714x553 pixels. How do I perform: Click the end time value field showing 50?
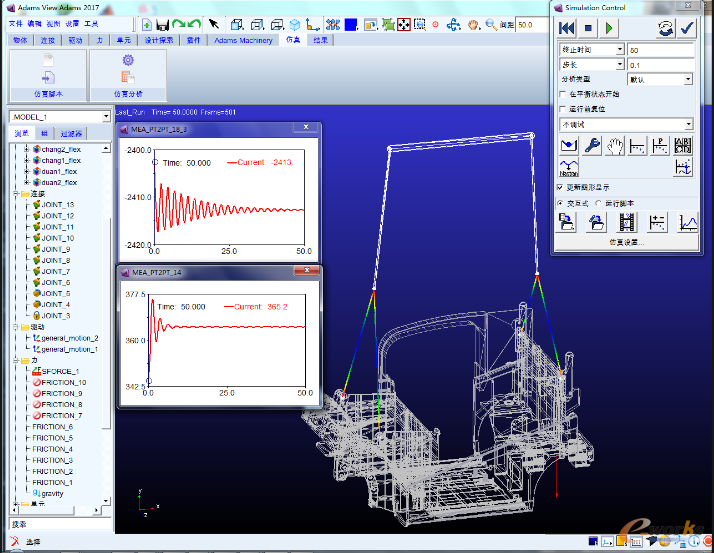click(x=661, y=50)
